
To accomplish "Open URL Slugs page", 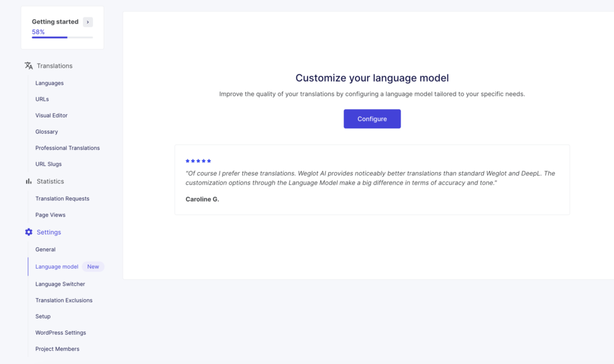I will tap(48, 164).
